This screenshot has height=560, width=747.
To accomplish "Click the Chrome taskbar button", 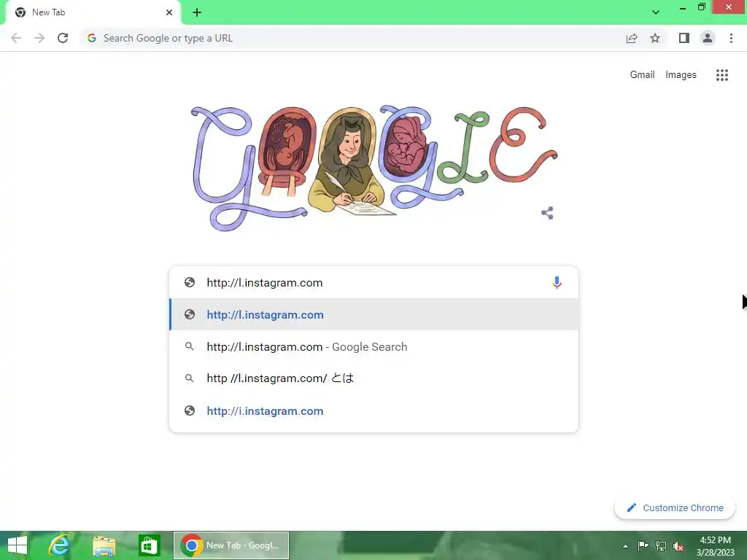I will click(231, 545).
